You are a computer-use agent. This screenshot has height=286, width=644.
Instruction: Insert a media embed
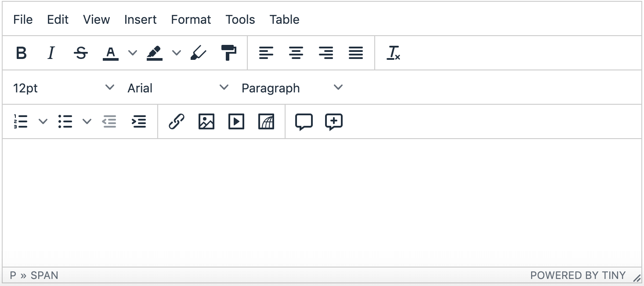[236, 121]
